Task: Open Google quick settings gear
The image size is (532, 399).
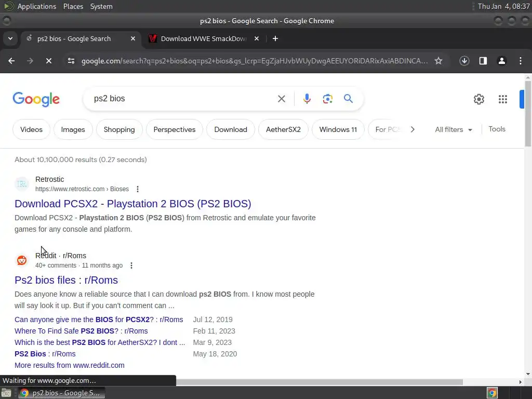Action: (x=478, y=99)
